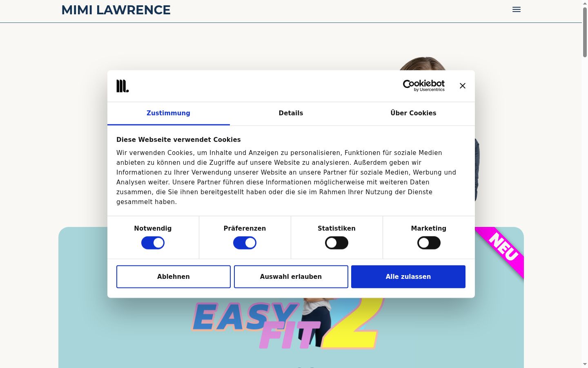Disable the Präferenzen cookies switch
The image size is (588, 368).
point(245,243)
